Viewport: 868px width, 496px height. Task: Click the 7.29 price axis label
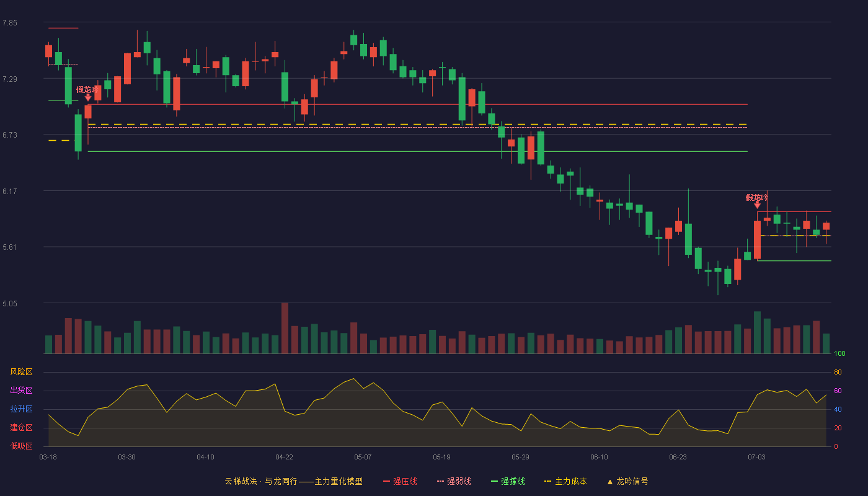(x=10, y=79)
